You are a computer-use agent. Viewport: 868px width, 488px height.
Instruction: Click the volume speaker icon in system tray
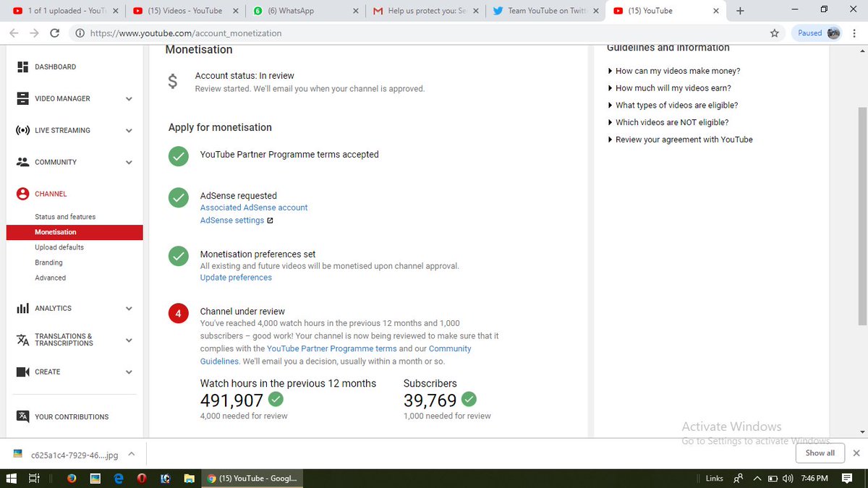point(787,478)
